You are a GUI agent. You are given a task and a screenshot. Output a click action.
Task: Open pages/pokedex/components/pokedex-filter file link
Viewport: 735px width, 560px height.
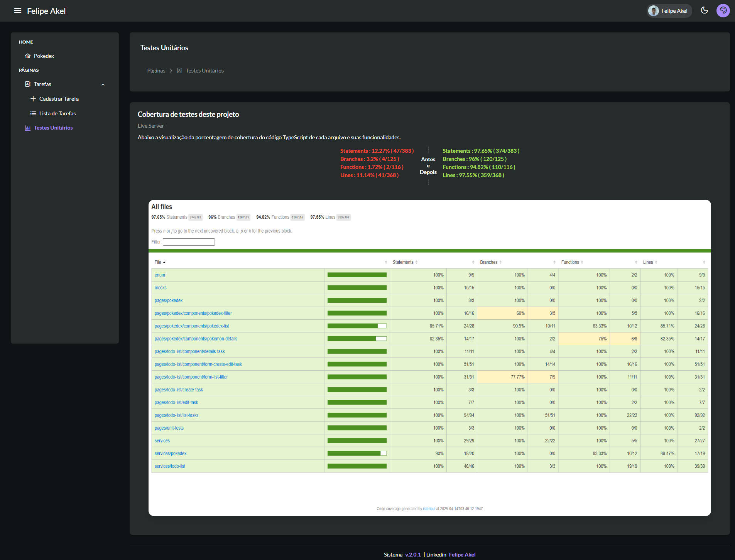pos(193,313)
